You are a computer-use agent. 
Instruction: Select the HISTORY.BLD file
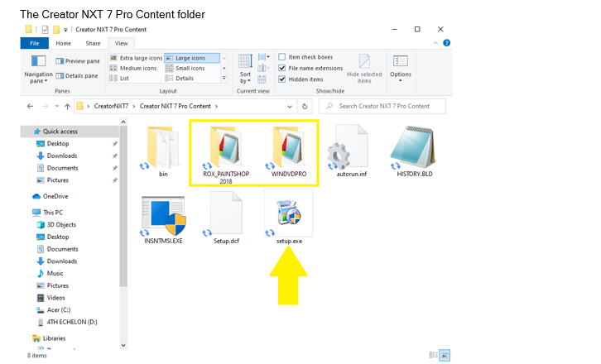click(415, 151)
